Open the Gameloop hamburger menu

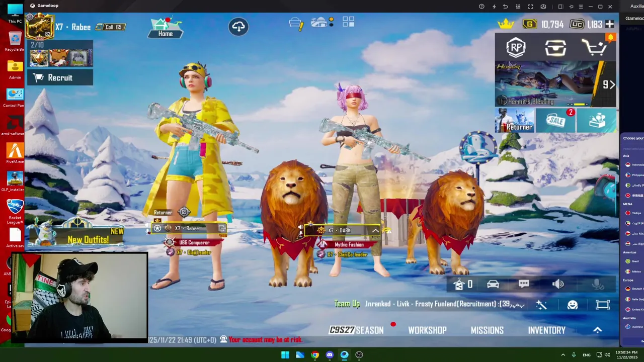pos(581,7)
